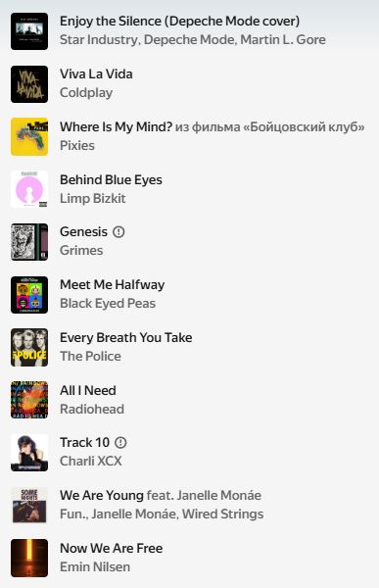Open the Black Eyed Peas cover art
The image size is (379, 588).
(29, 295)
